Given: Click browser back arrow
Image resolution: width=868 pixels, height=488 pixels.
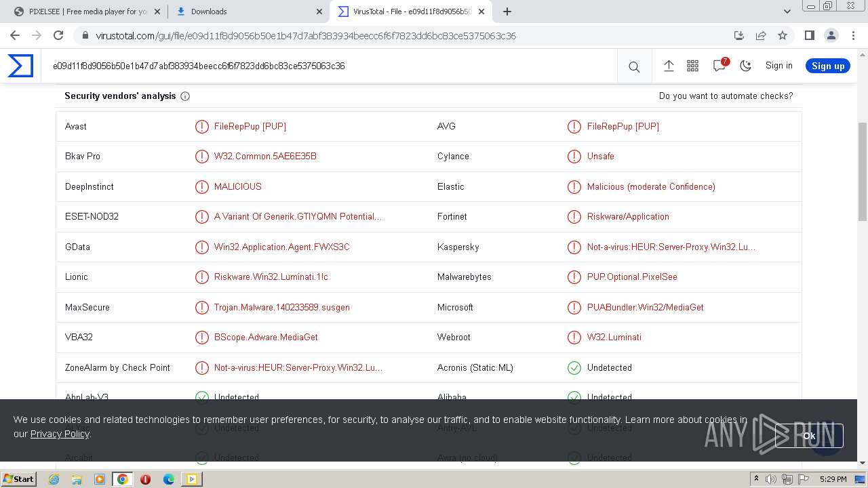Looking at the screenshot, I should pos(15,35).
